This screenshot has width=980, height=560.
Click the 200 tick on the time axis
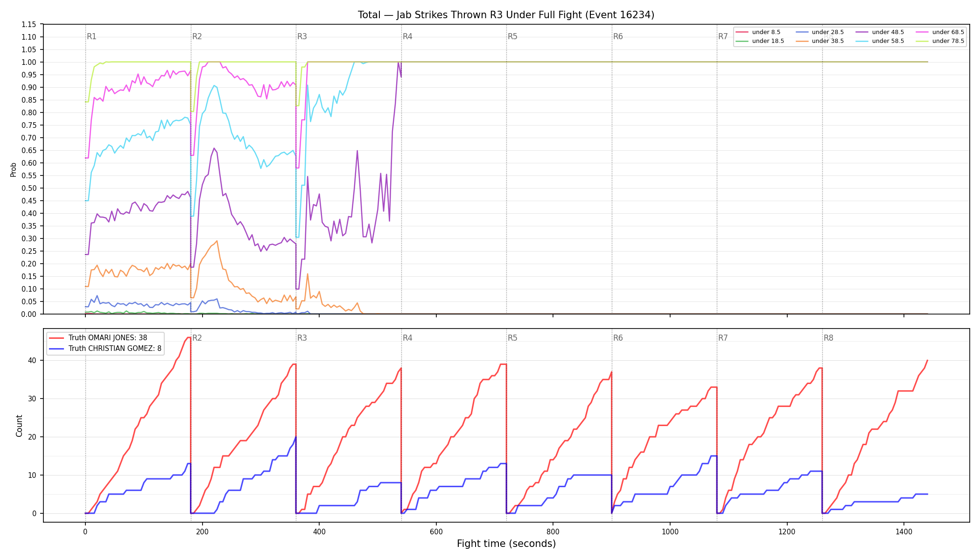tap(202, 532)
